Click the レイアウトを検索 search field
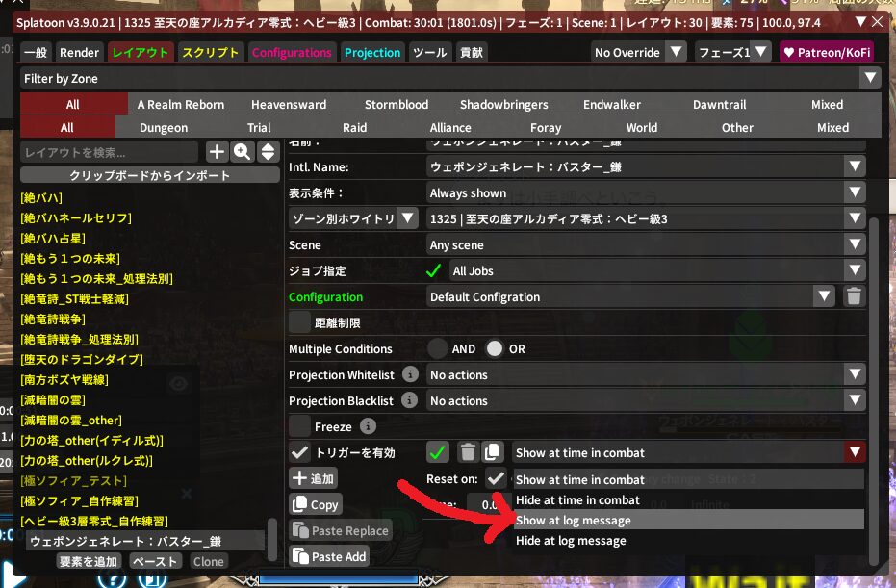The image size is (896, 588). point(108,152)
